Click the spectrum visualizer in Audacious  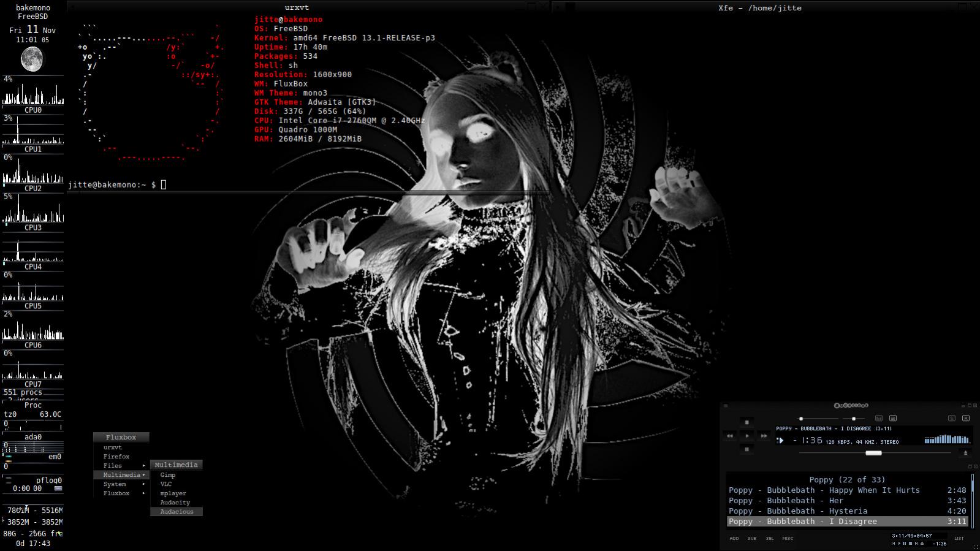coord(947,439)
